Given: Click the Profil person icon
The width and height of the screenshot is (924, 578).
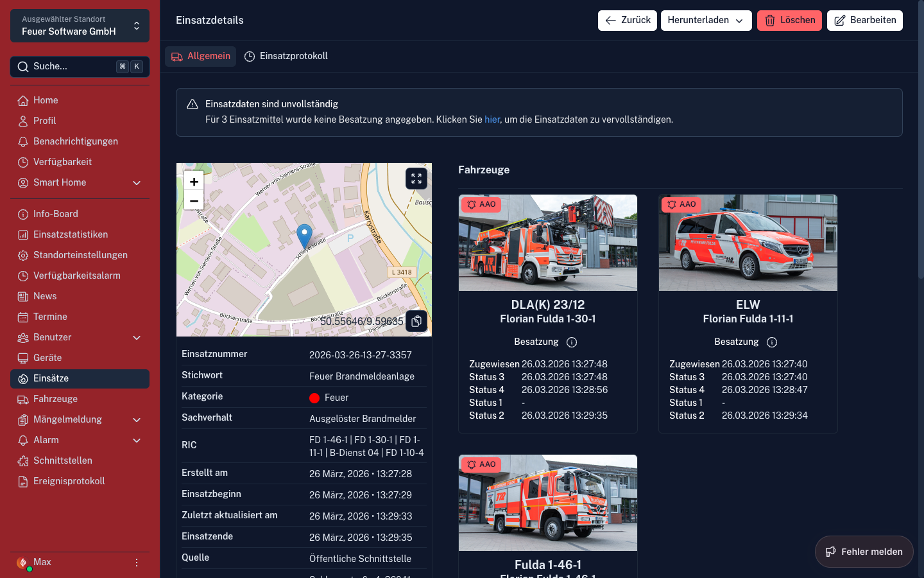Looking at the screenshot, I should tap(23, 121).
